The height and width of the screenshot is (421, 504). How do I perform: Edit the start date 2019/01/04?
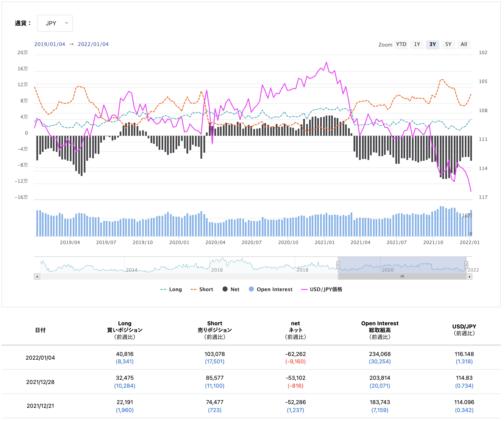(50, 44)
